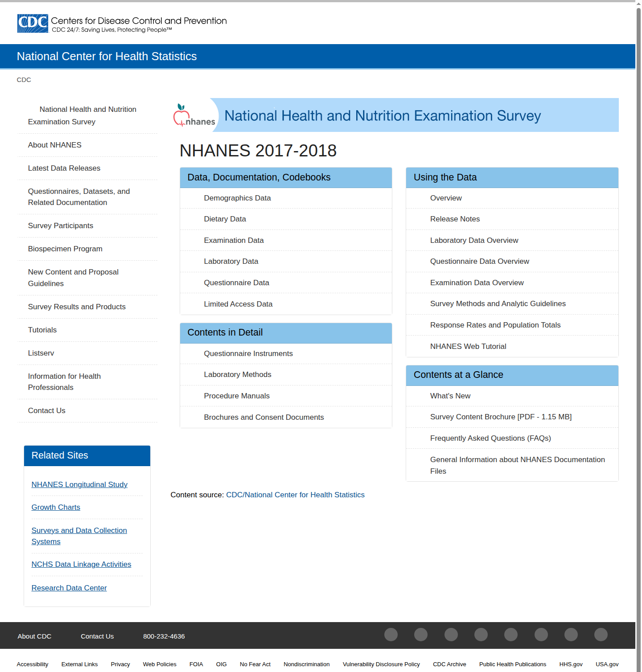
Task: Open Surveys and Data Collection Systems link
Action: (x=79, y=536)
